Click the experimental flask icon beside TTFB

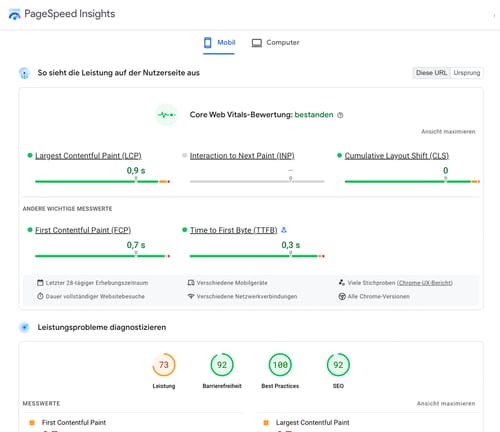click(284, 230)
